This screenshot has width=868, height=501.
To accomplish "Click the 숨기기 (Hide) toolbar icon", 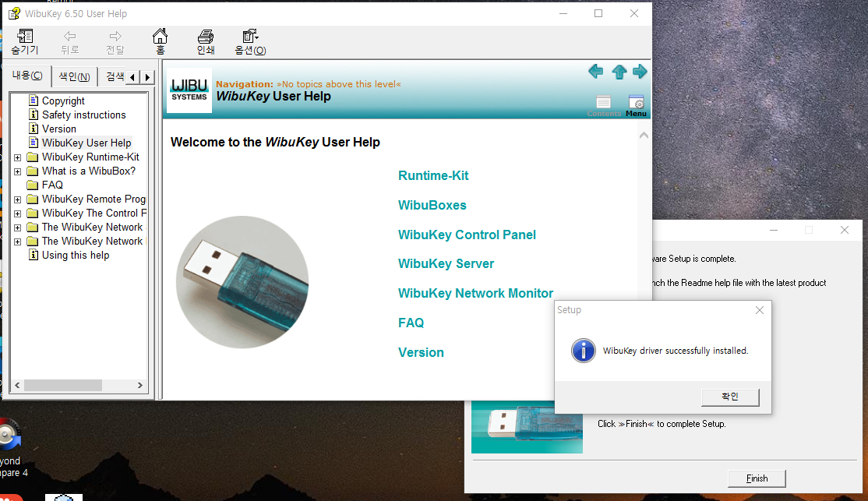I will [x=25, y=42].
